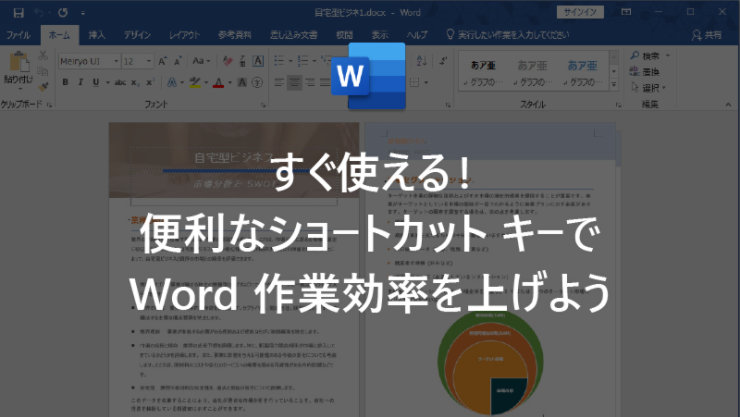Expand the Styles gallery More button
740x417 pixels.
tap(614, 85)
